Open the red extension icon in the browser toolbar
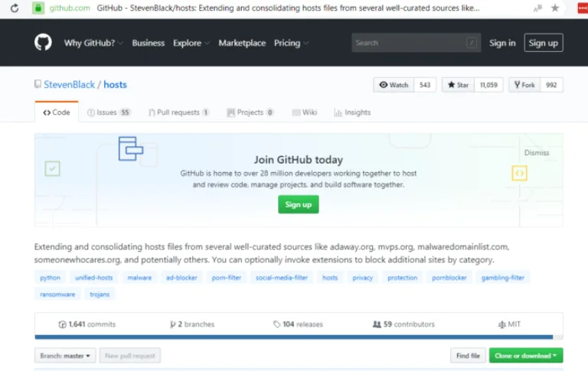Viewport: 588px width, 371px height. [x=583, y=8]
